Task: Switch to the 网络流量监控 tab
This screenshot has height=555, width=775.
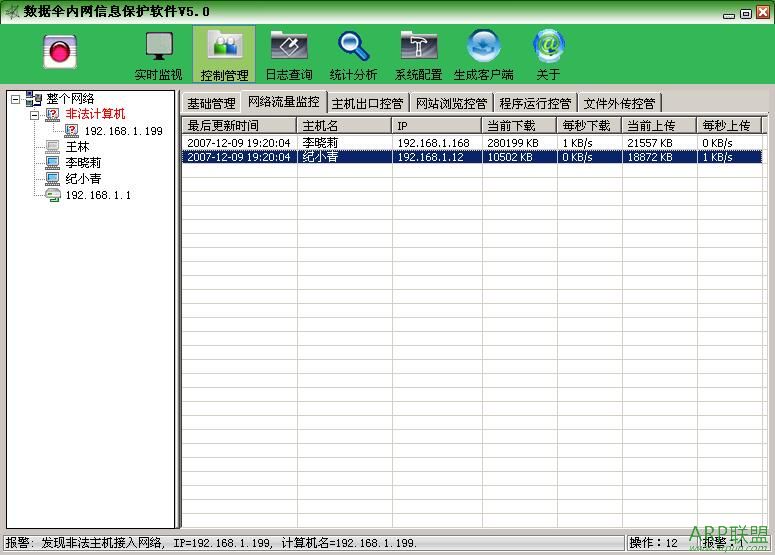Action: (x=284, y=102)
